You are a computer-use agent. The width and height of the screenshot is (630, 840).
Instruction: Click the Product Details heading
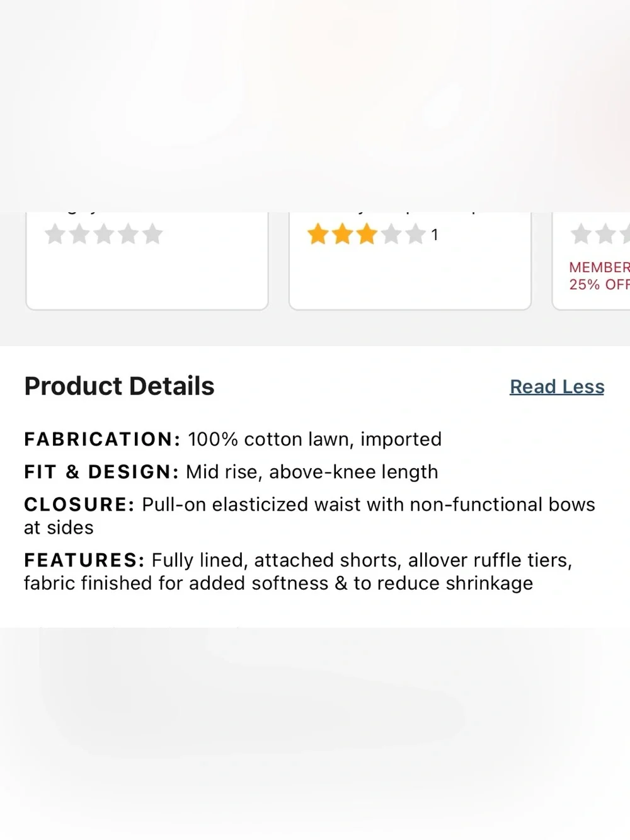(x=119, y=386)
